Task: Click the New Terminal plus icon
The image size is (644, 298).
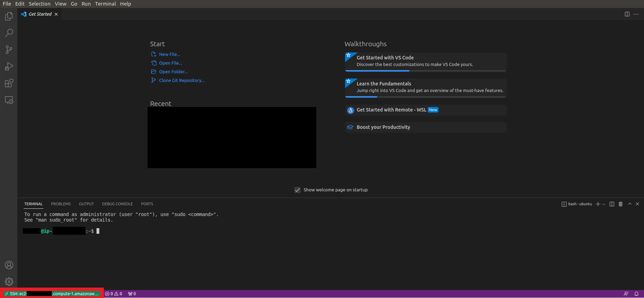Action: click(x=598, y=204)
